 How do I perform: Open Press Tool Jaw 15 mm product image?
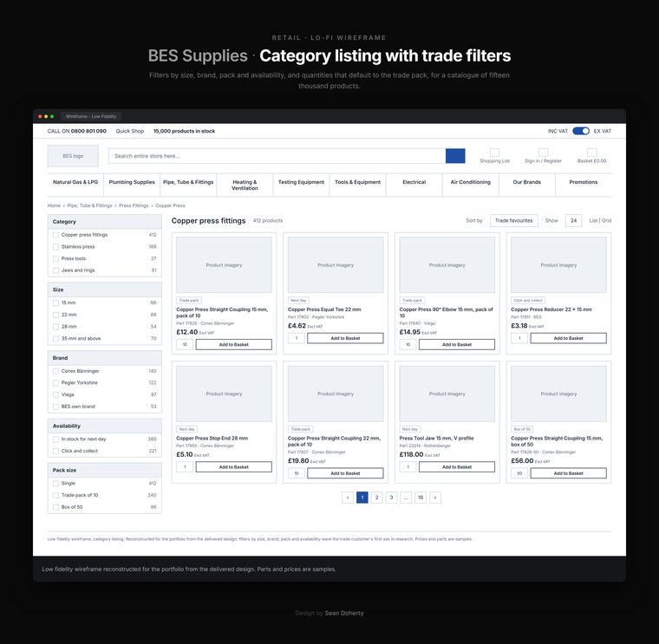point(447,394)
